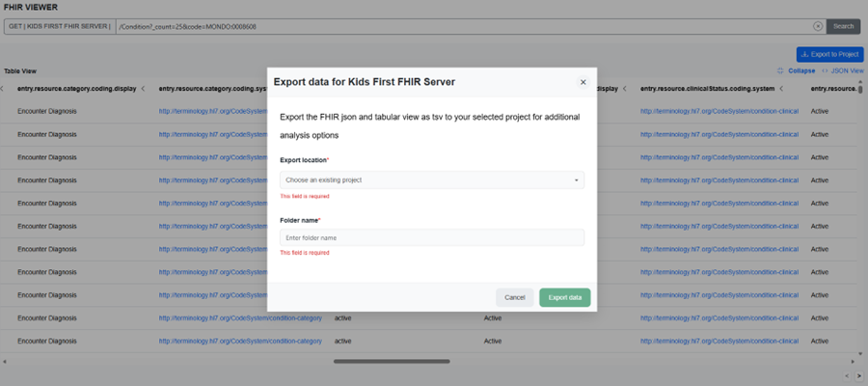868x386 pixels.
Task: Go to the next results page arrow
Action: pyautogui.click(x=859, y=376)
